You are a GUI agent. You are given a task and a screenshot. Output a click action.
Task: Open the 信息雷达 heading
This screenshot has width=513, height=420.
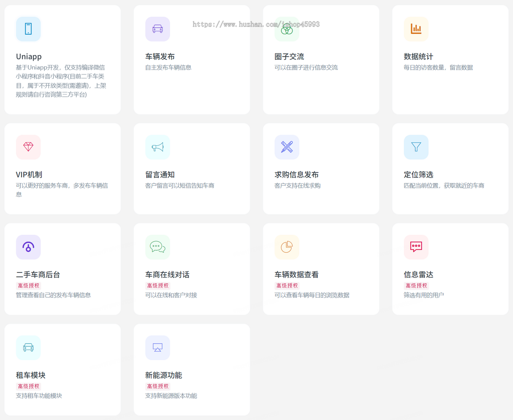pyautogui.click(x=419, y=275)
